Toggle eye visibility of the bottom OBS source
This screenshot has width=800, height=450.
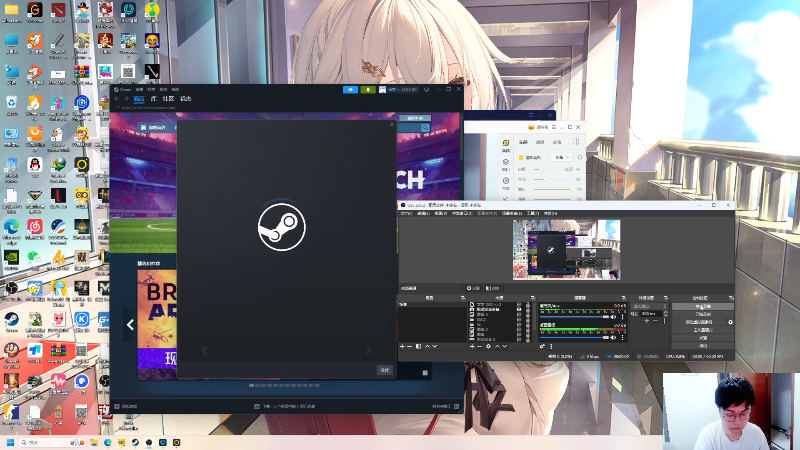pyautogui.click(x=519, y=339)
